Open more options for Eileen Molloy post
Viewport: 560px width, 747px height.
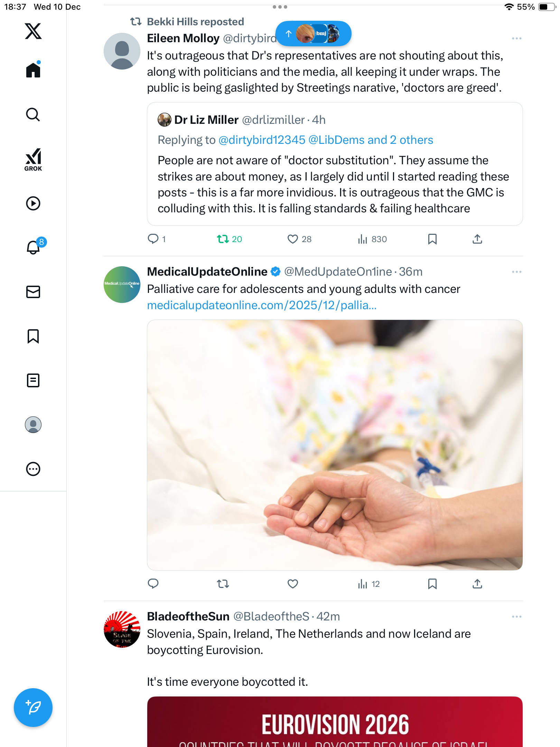pos(516,38)
